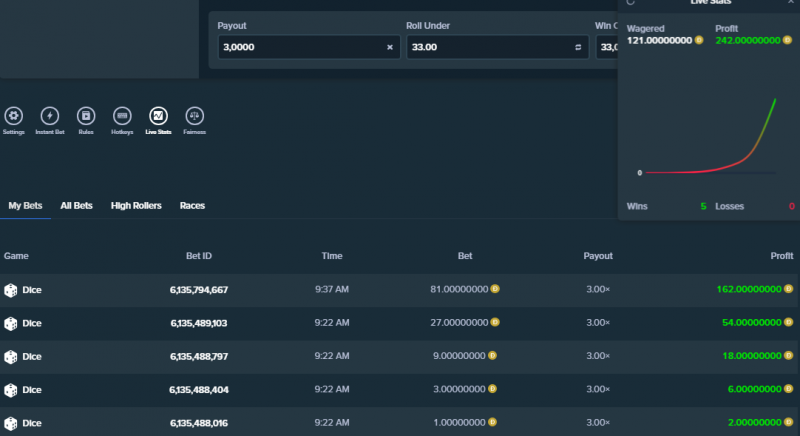Open the Rules icon
Screen dimensions: 800x436
tap(86, 116)
